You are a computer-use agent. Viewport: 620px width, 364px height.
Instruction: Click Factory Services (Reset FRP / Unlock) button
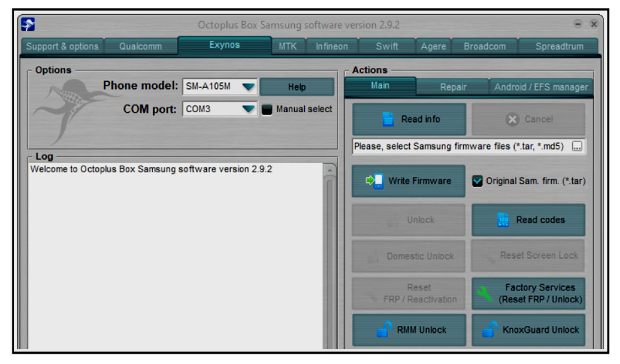click(529, 294)
